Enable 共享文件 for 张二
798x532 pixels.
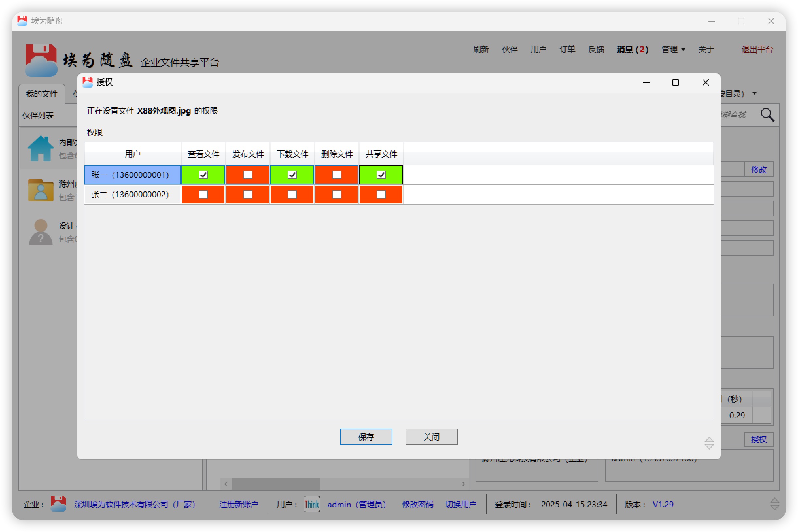tap(381, 194)
